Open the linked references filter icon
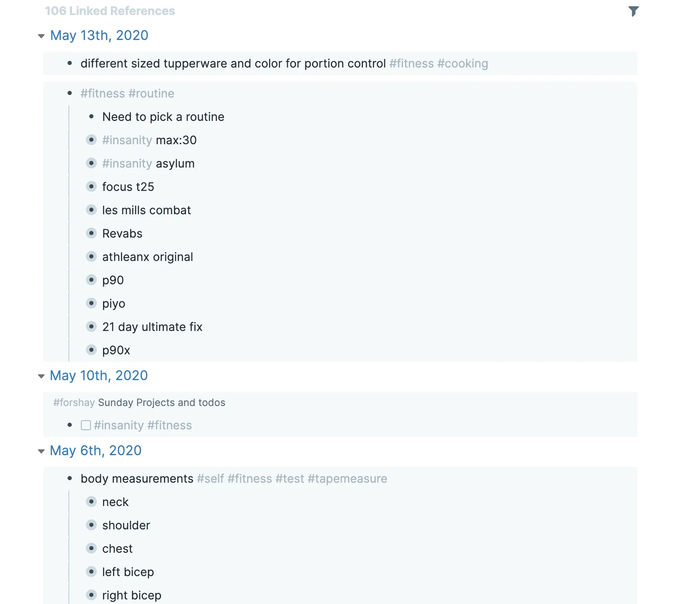Image resolution: width=700 pixels, height=604 pixels. [x=634, y=11]
